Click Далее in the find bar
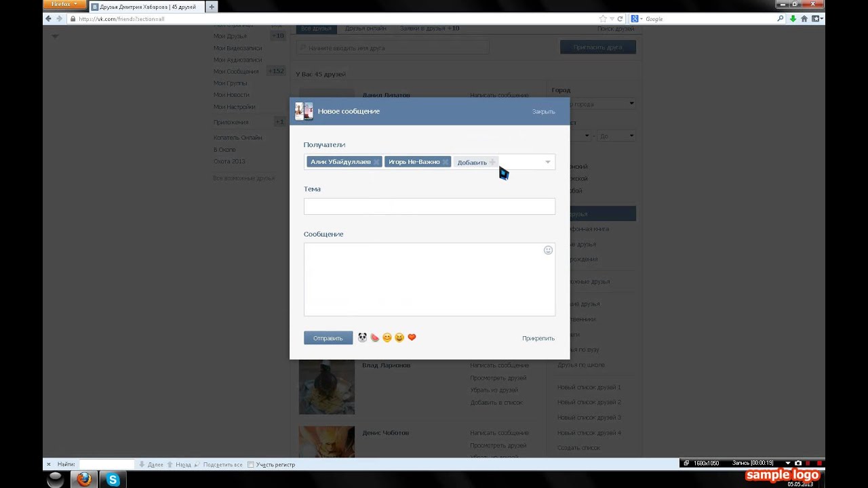Screen dimensions: 868x488 [x=151, y=464]
